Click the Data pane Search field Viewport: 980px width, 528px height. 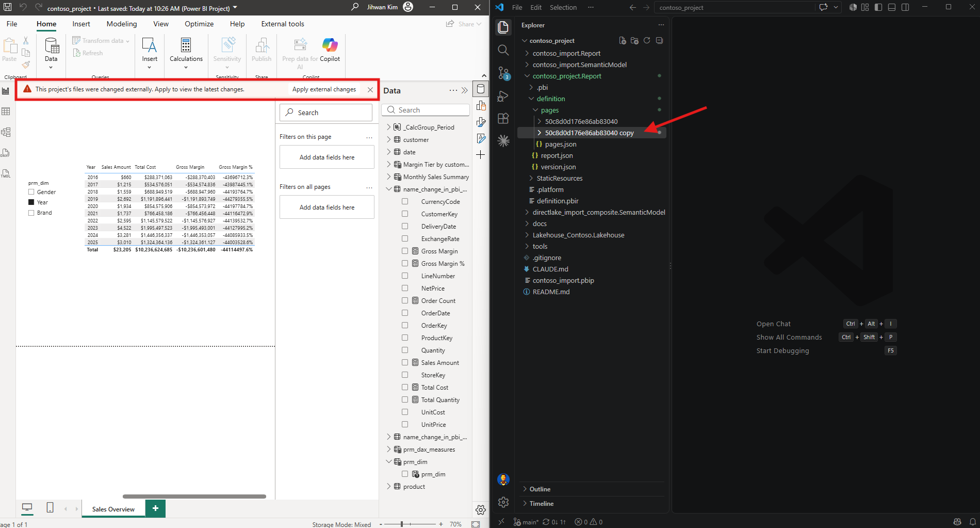point(426,110)
